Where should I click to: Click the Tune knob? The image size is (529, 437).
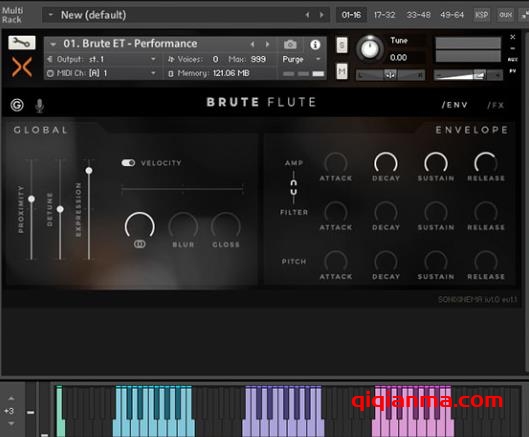coord(370,49)
